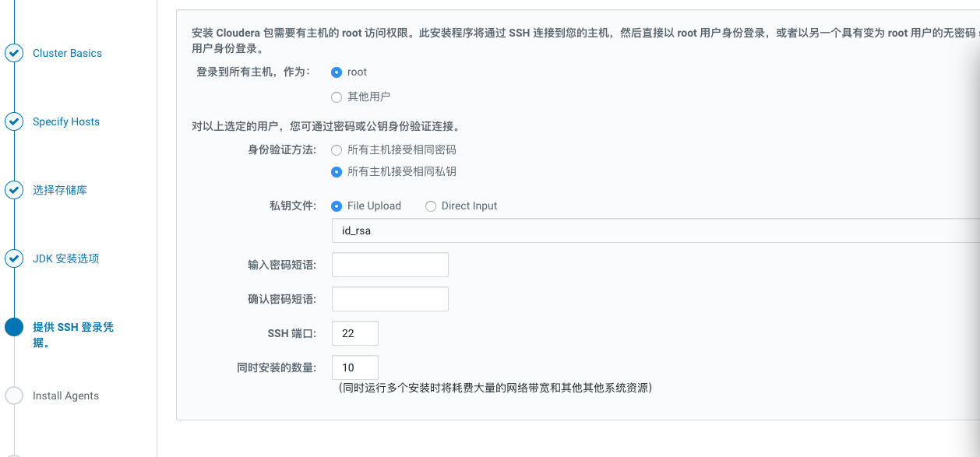Select File Upload for private key

click(x=337, y=206)
